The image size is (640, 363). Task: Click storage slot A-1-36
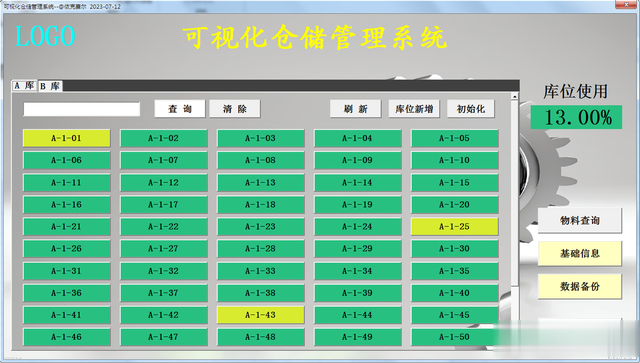(x=67, y=293)
